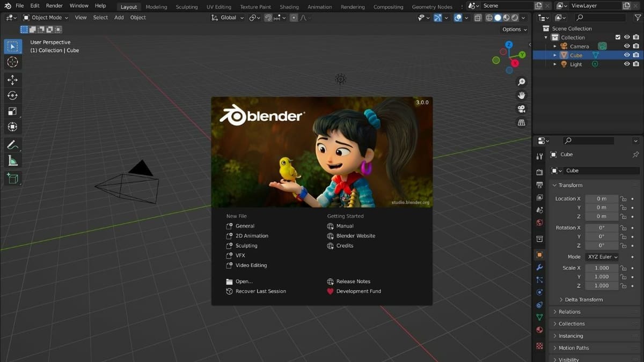
Task: Open viewport Options dropdown
Action: (x=514, y=29)
